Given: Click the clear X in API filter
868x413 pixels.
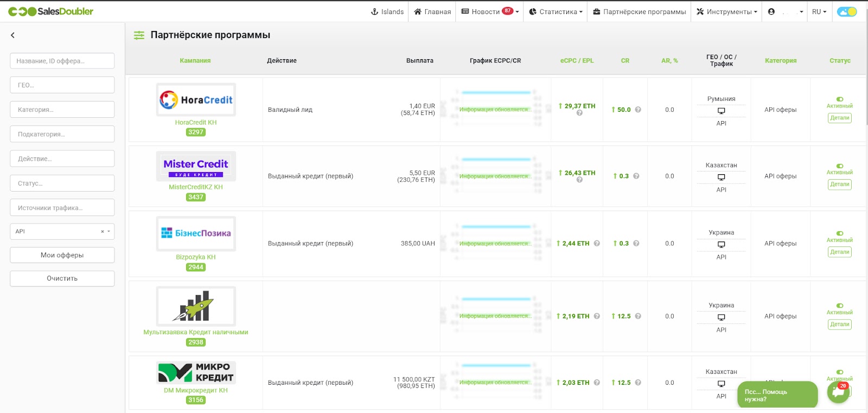Looking at the screenshot, I should coord(103,232).
